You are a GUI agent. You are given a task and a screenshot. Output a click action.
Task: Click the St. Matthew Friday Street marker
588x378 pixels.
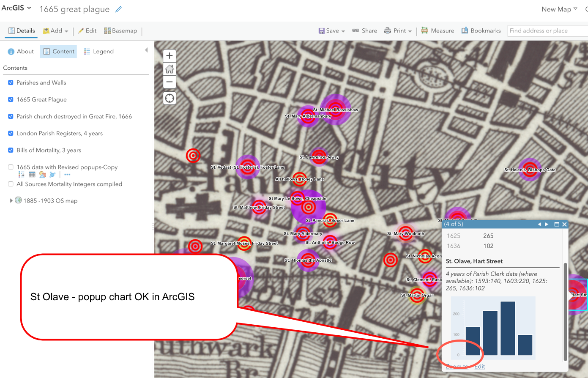pos(259,208)
